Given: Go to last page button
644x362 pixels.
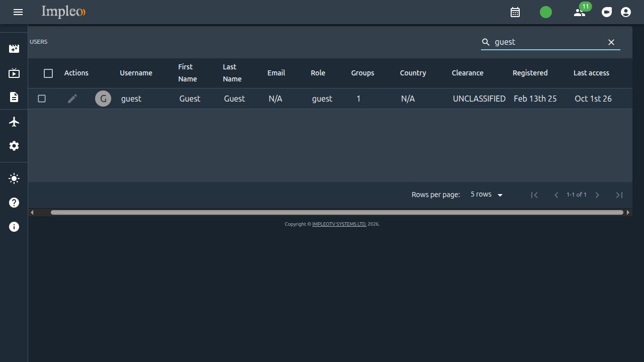Looking at the screenshot, I should [x=619, y=195].
